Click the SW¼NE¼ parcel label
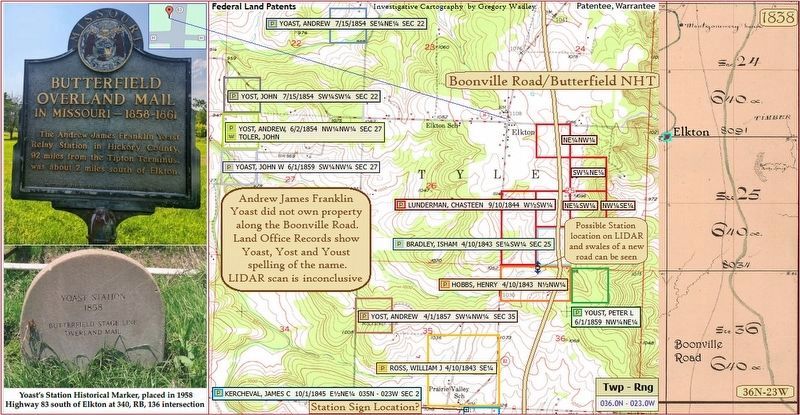This screenshot has height=415, width=800. (588, 173)
